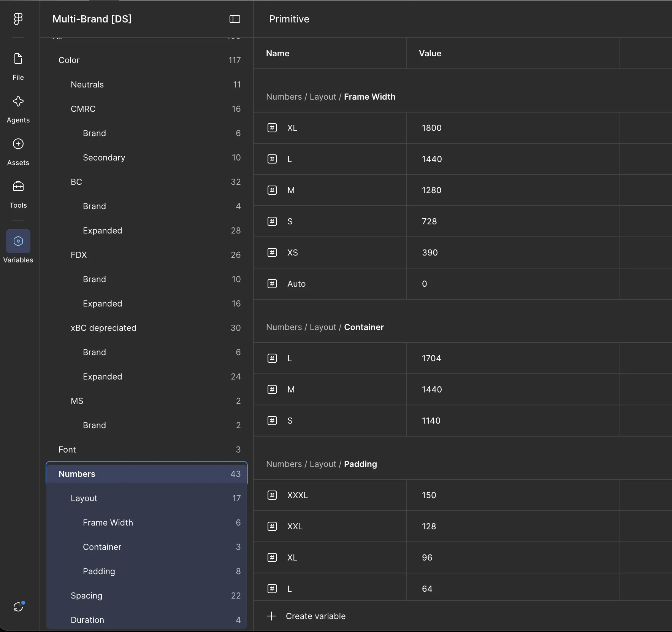Click the Multi-Brand [DS] title

pos(92,19)
